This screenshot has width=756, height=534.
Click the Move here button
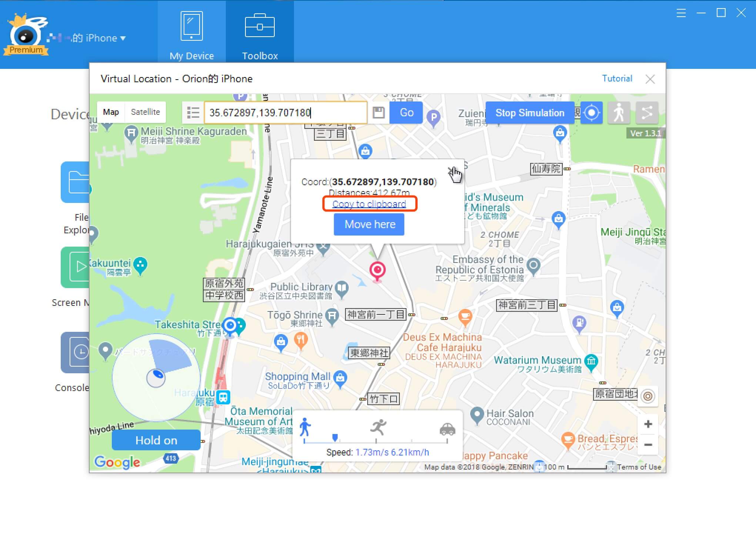(370, 224)
